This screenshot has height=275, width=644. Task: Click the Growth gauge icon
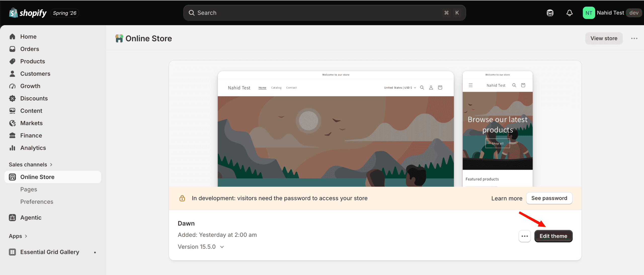point(12,86)
